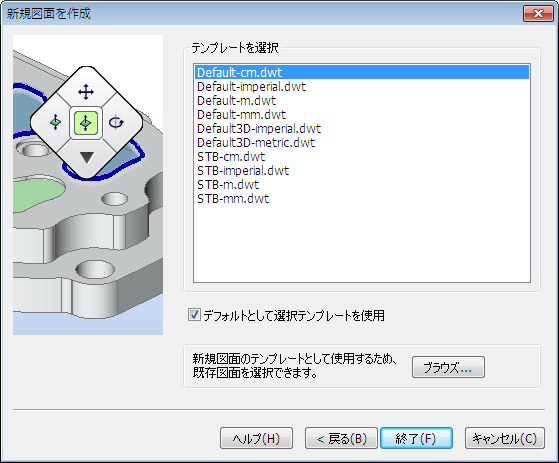Choose the Default3D-metric.dwt template
The image size is (559, 463).
coord(362,143)
